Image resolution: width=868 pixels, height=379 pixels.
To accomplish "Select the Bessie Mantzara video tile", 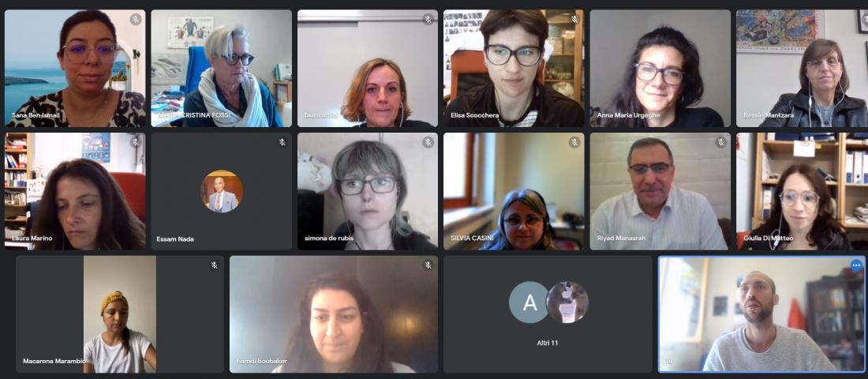I will click(803, 69).
